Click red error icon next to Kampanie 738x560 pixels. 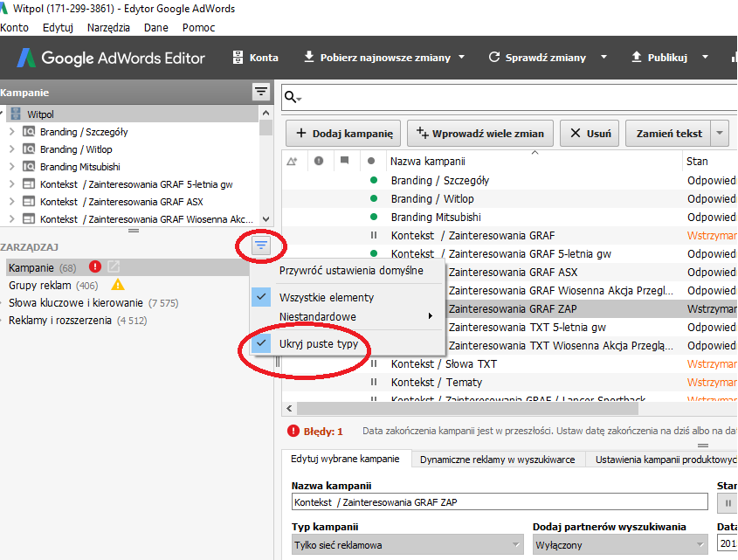[x=95, y=267]
